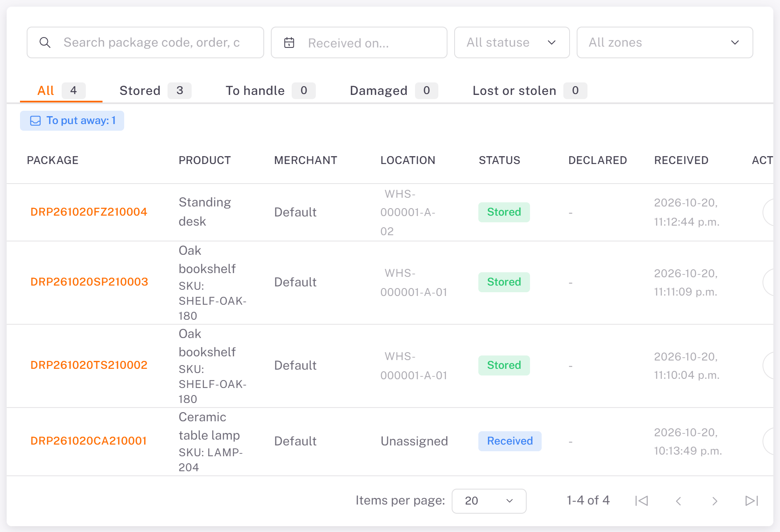Screen dimensions: 780x532
Task: Click the Received on date field
Action: (x=359, y=42)
